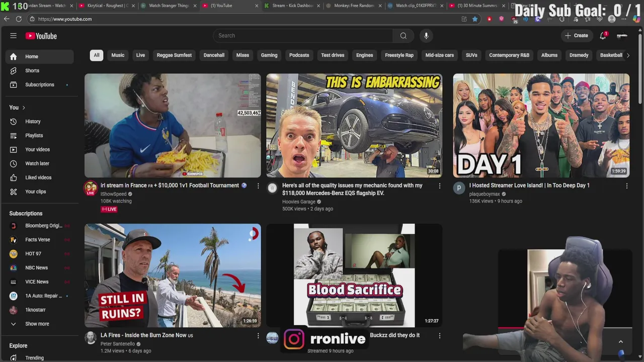This screenshot has width=644, height=362.
Task: Open options menu for IShowSpeed stream
Action: 258,186
